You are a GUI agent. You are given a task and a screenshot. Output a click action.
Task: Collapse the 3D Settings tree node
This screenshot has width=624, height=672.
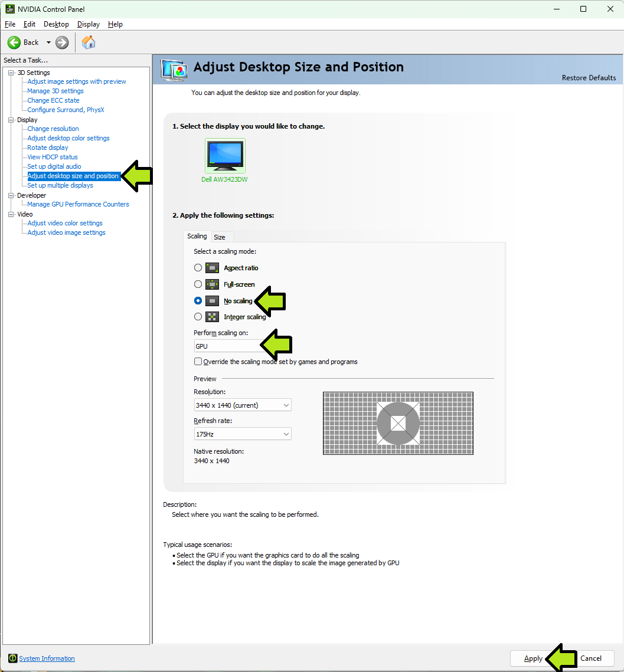(11, 73)
